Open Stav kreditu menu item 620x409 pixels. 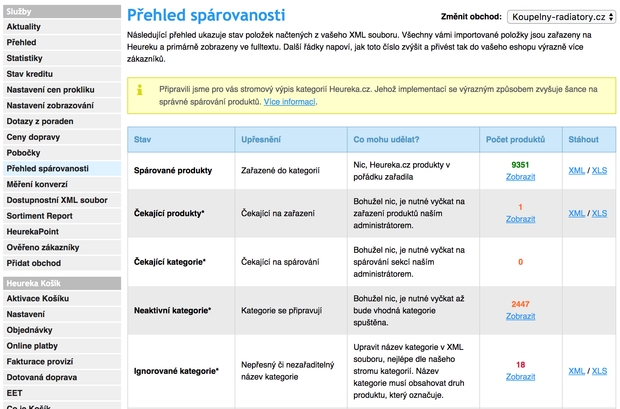(30, 73)
